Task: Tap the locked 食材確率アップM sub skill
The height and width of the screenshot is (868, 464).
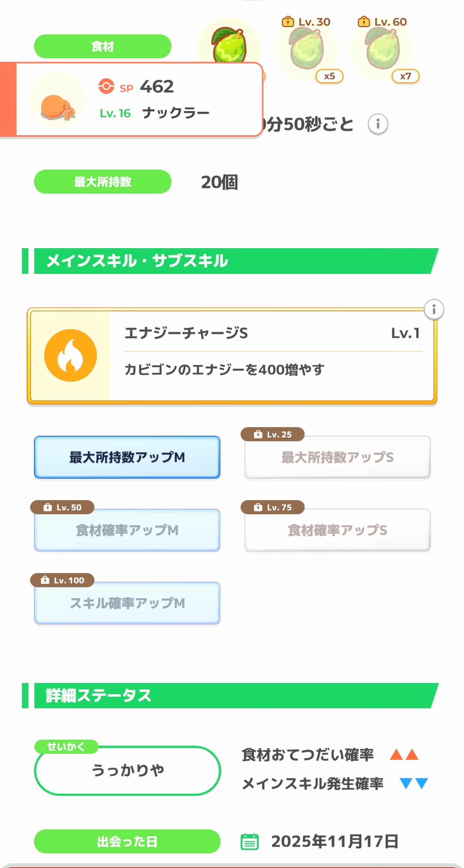Action: [127, 530]
